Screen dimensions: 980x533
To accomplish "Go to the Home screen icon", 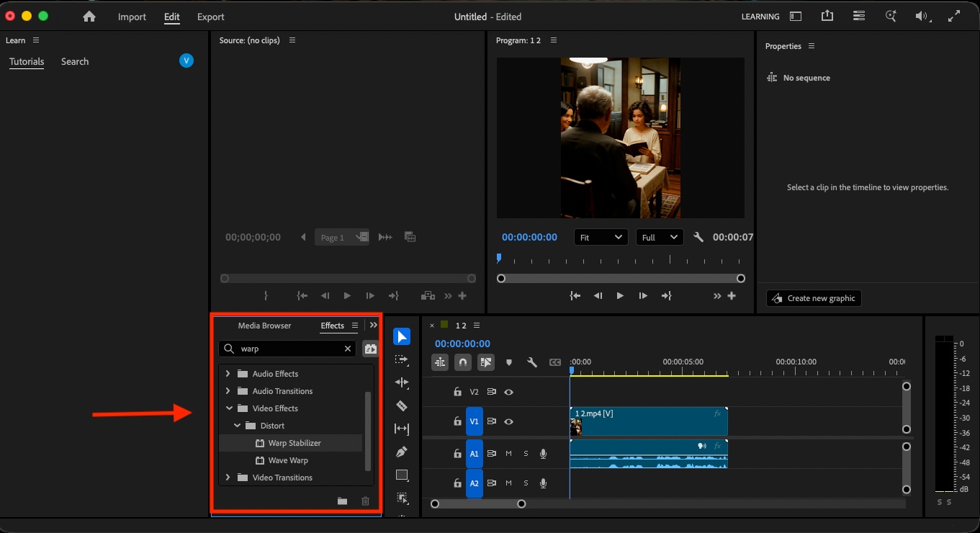I will (x=89, y=17).
